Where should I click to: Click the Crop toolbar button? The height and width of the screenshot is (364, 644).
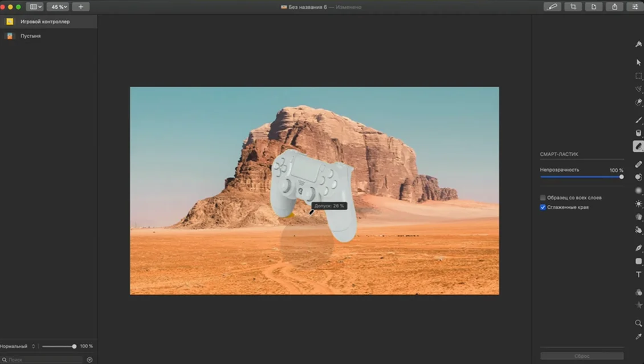pyautogui.click(x=573, y=7)
